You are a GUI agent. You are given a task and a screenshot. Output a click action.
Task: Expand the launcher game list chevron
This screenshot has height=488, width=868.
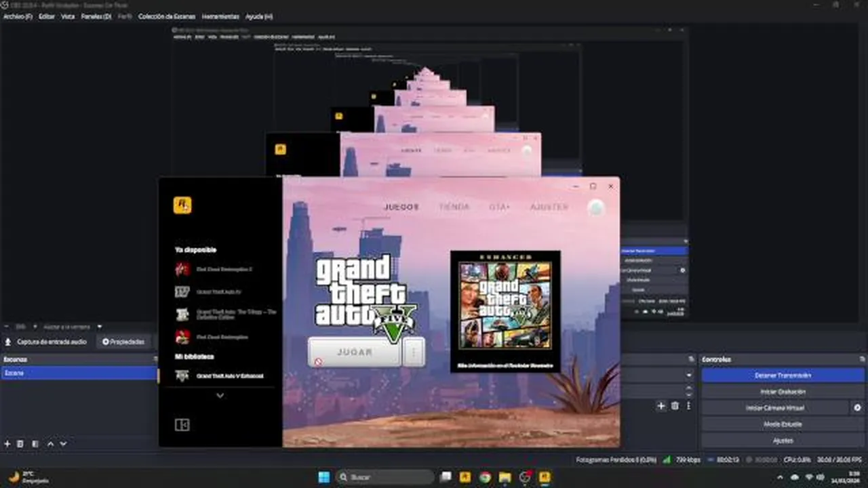220,396
